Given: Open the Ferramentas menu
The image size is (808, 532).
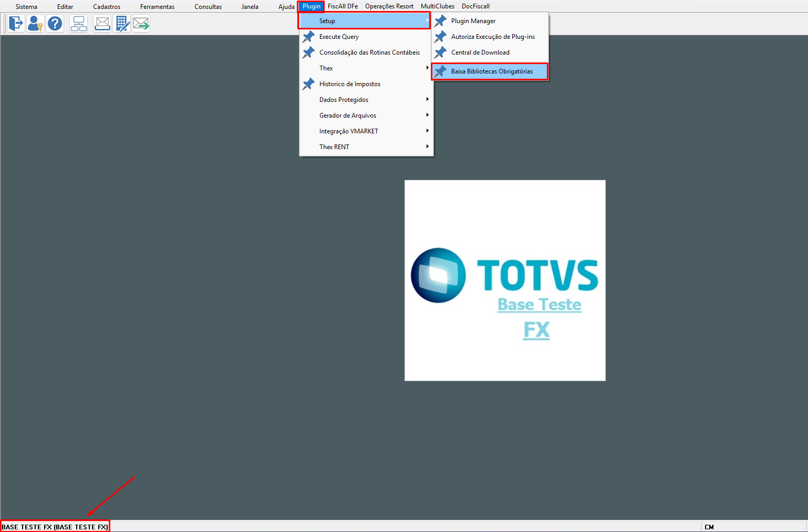Looking at the screenshot, I should pos(157,6).
